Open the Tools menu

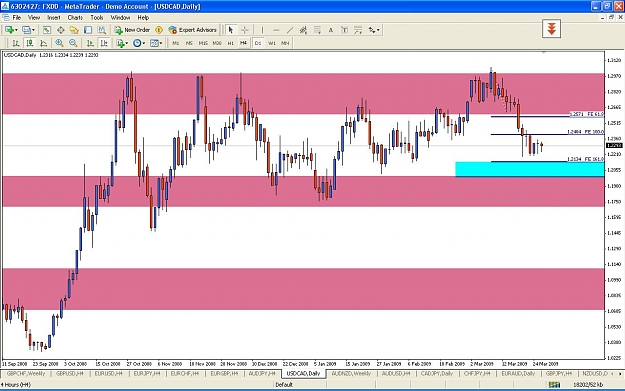(x=96, y=18)
